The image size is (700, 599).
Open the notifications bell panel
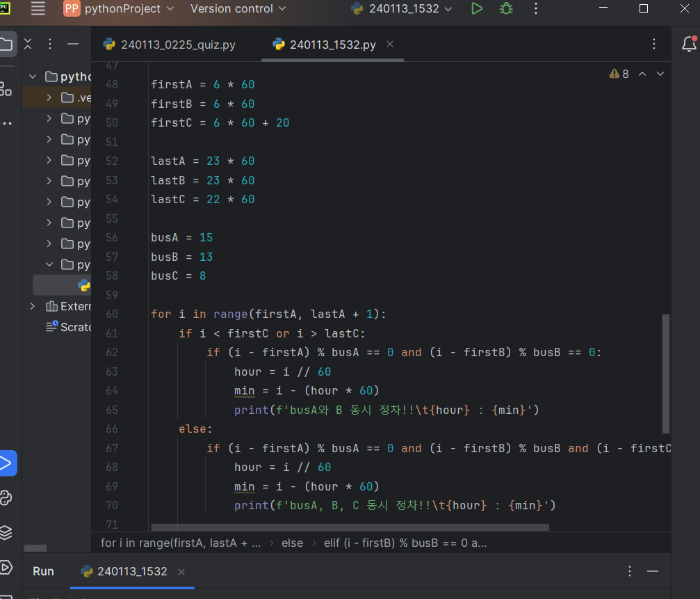click(689, 44)
